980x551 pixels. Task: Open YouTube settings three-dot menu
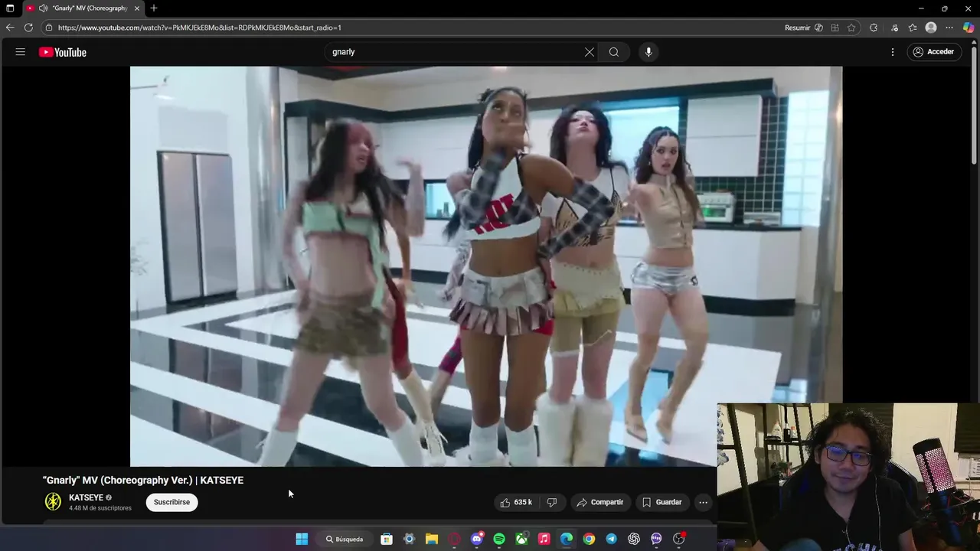click(893, 52)
